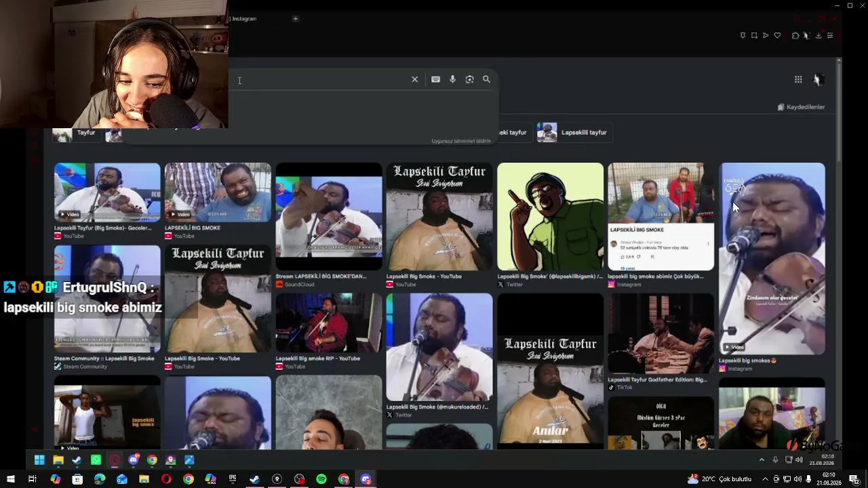Open the Opera GX icon in the inner taskbar
This screenshot has width=868, height=488.
tap(115, 460)
